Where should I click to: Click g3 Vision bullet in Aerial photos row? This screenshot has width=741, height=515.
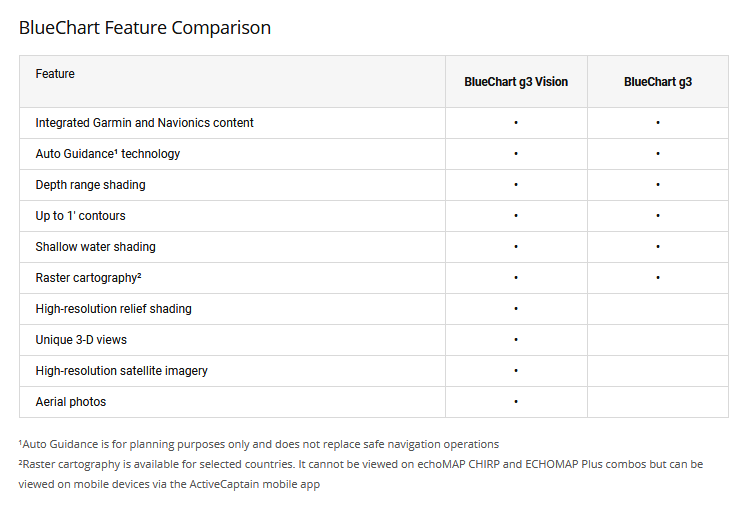516,402
